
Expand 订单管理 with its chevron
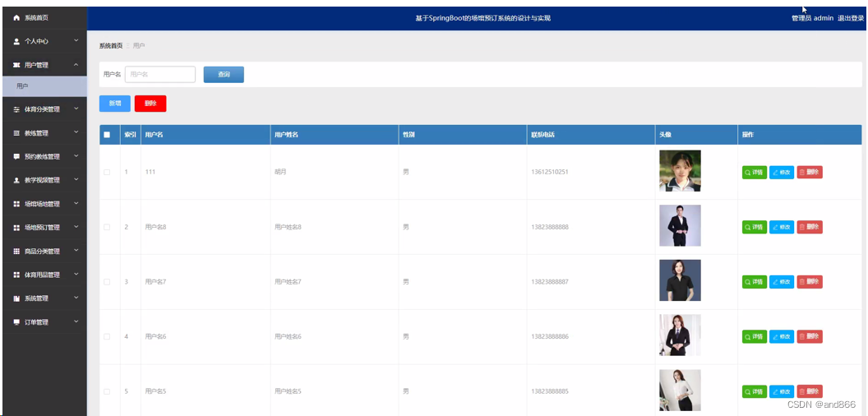click(x=76, y=321)
